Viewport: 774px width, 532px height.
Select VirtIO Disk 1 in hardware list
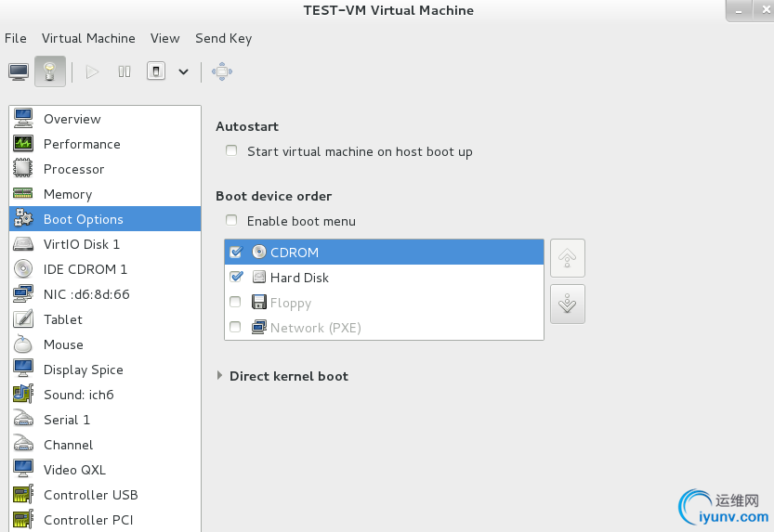[82, 244]
